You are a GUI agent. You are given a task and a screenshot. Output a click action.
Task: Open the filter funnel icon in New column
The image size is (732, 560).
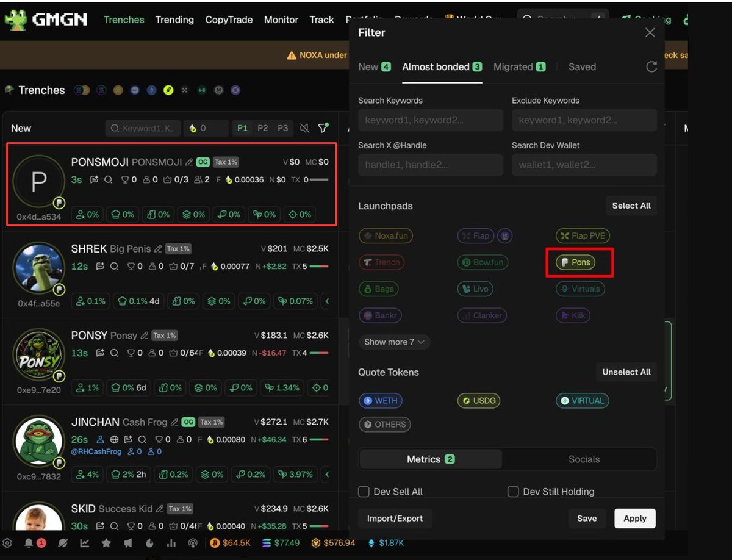point(323,128)
